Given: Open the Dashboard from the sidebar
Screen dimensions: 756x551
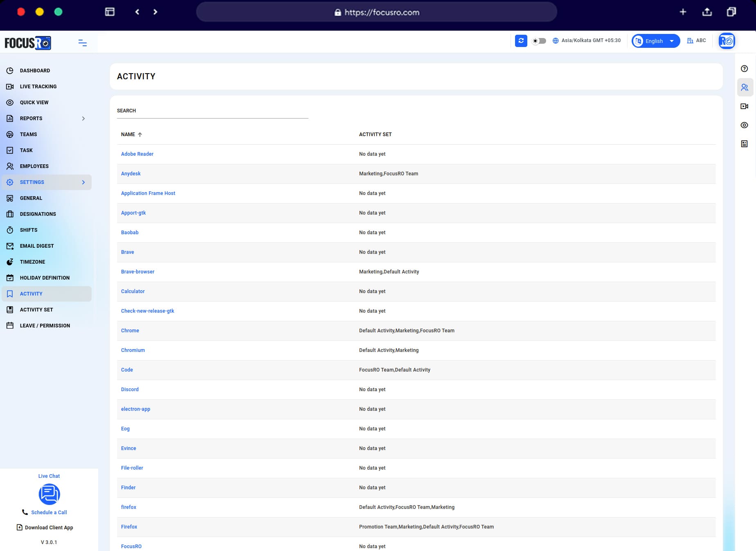Looking at the screenshot, I should pos(35,70).
